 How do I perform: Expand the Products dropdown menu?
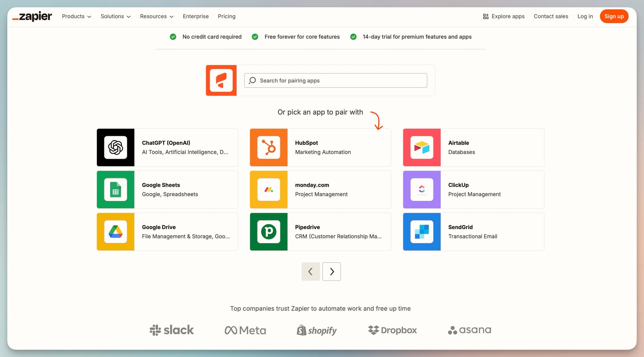point(76,16)
